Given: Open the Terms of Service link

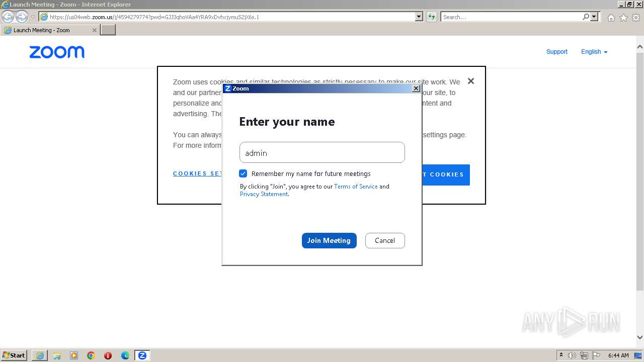Looking at the screenshot, I should [356, 187].
